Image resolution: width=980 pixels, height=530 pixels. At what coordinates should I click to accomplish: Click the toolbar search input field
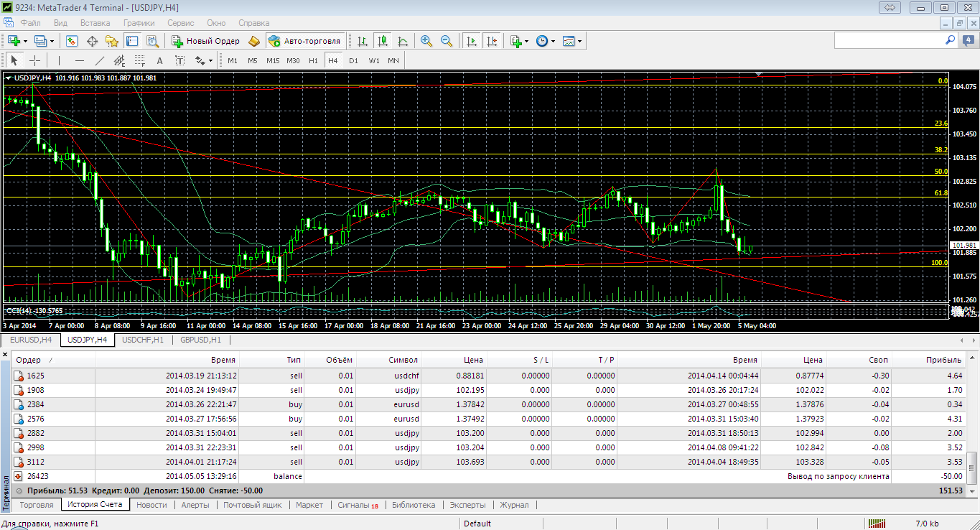tap(890, 41)
